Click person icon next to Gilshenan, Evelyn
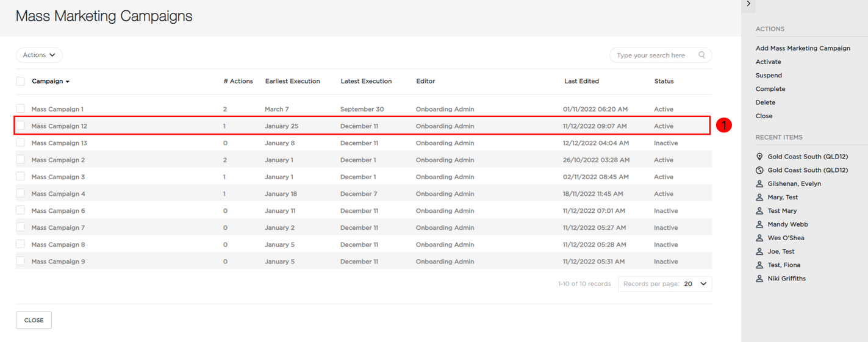This screenshot has height=342, width=868. point(759,183)
